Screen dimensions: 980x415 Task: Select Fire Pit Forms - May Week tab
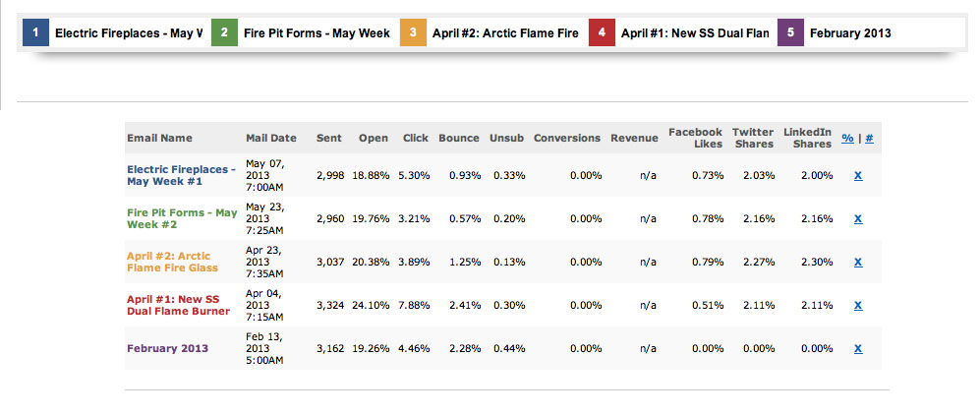[x=317, y=32]
